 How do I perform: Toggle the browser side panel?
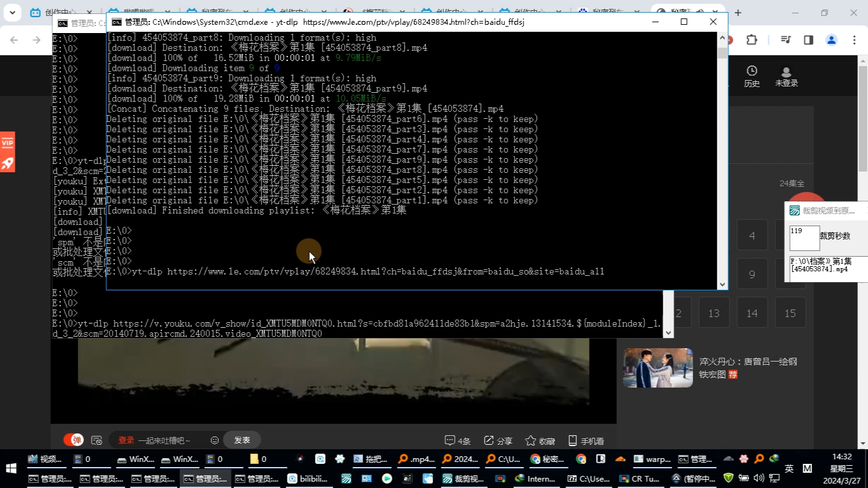click(808, 40)
